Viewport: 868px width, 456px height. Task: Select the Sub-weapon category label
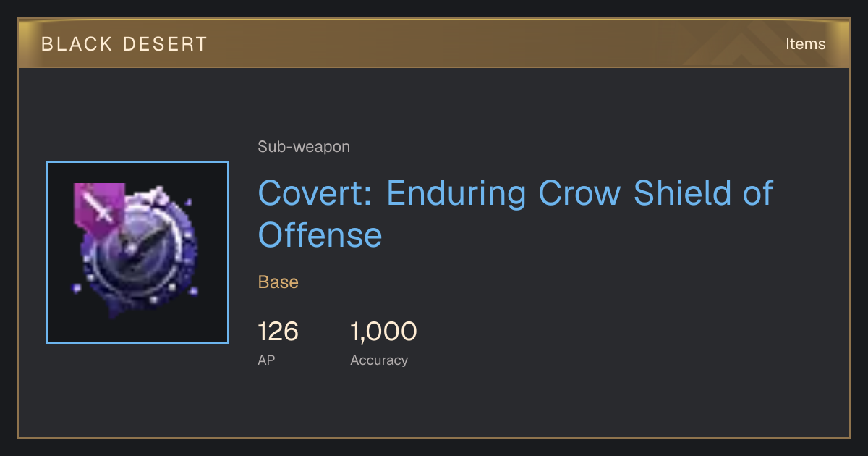coord(304,147)
